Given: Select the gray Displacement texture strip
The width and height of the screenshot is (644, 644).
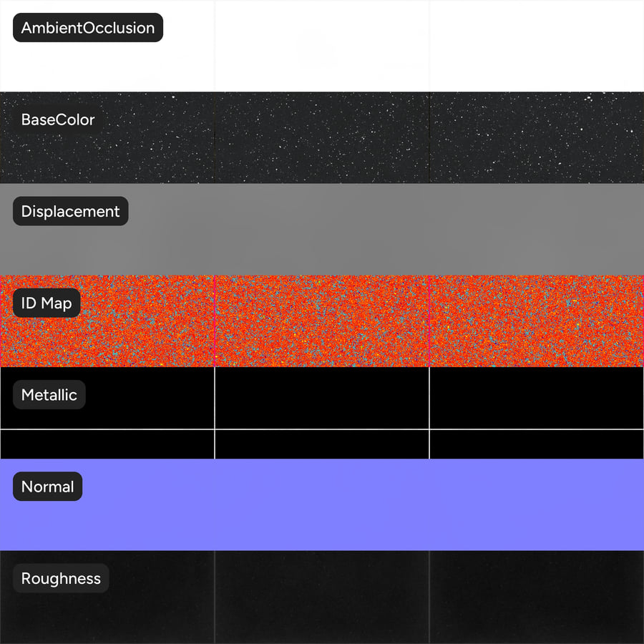Looking at the screenshot, I should click(x=322, y=229).
